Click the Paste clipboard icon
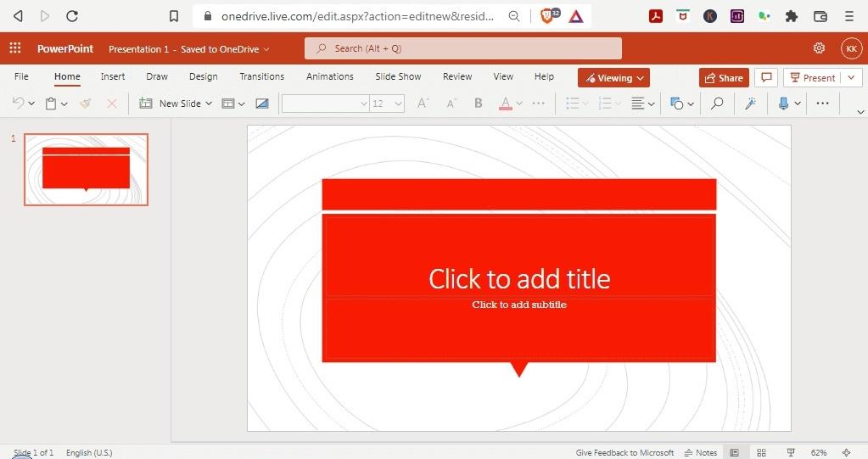Image resolution: width=868 pixels, height=459 pixels. pos(51,103)
